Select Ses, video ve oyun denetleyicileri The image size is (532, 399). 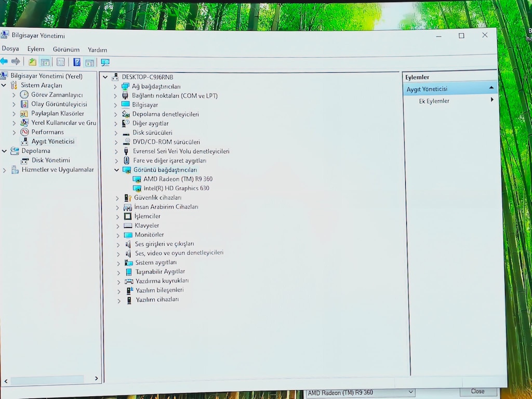tap(179, 253)
